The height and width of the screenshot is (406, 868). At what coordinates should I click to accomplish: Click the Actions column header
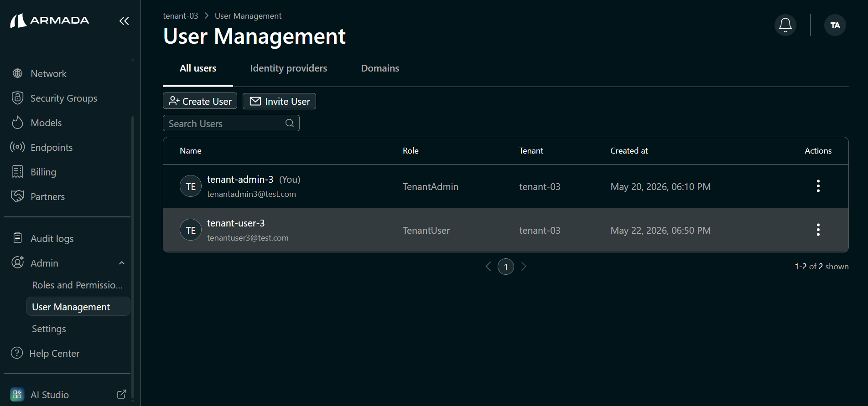pyautogui.click(x=818, y=151)
